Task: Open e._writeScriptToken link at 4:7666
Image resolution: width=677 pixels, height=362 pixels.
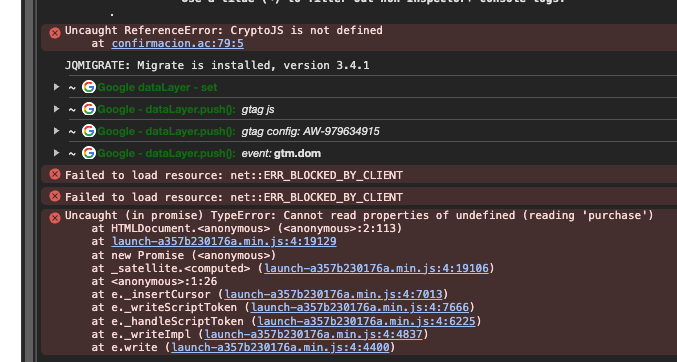Action: [x=360, y=308]
